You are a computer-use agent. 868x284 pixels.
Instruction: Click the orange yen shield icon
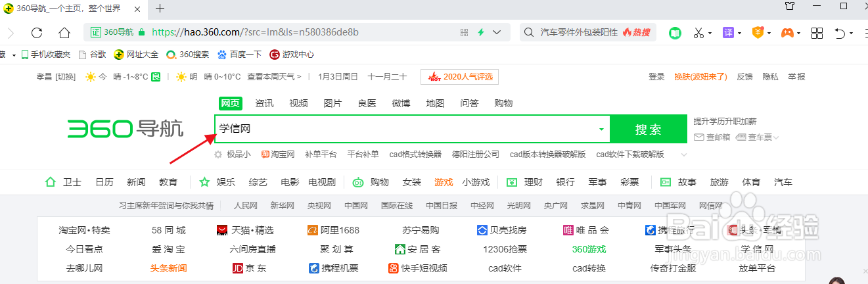(758, 32)
